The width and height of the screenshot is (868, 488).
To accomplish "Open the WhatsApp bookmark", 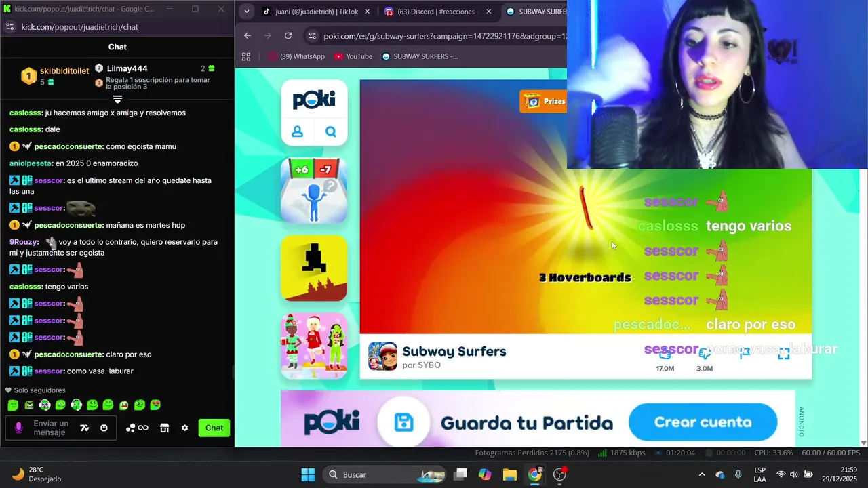I will (x=296, y=56).
